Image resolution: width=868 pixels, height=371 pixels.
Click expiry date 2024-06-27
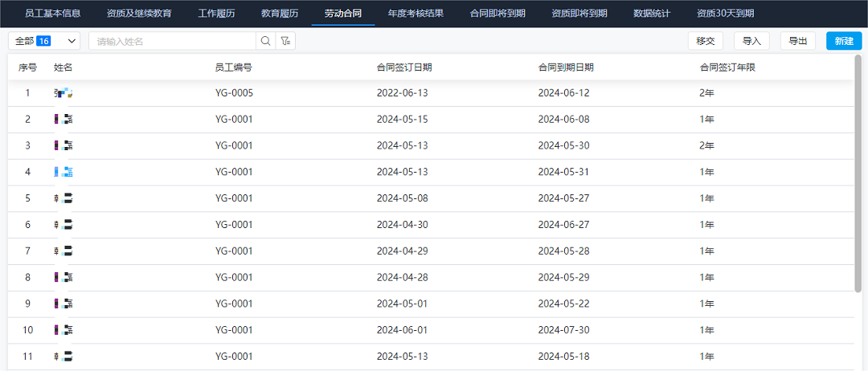[x=564, y=225]
